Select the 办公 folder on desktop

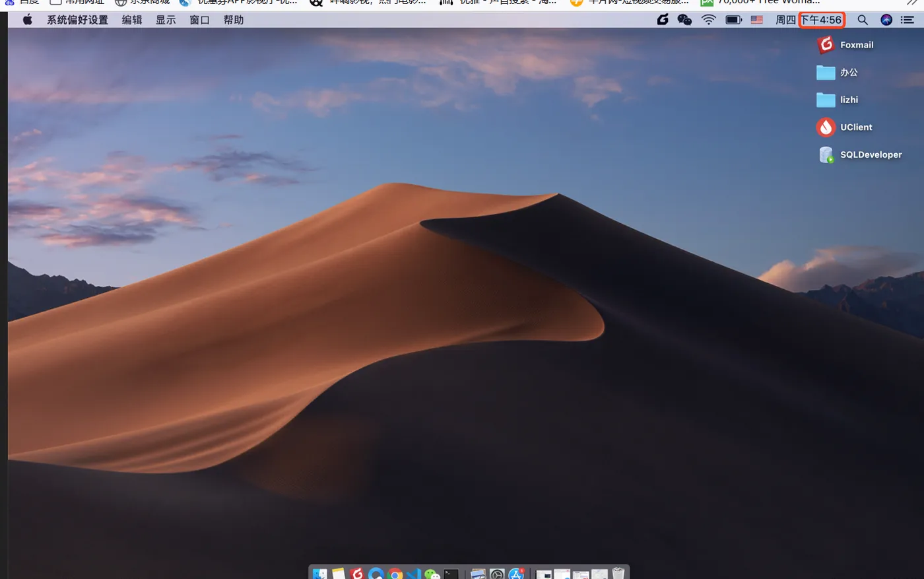coord(838,73)
